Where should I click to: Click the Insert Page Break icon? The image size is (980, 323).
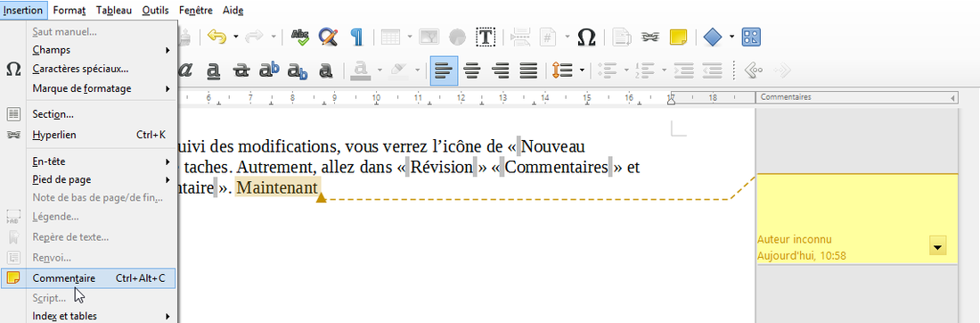520,37
